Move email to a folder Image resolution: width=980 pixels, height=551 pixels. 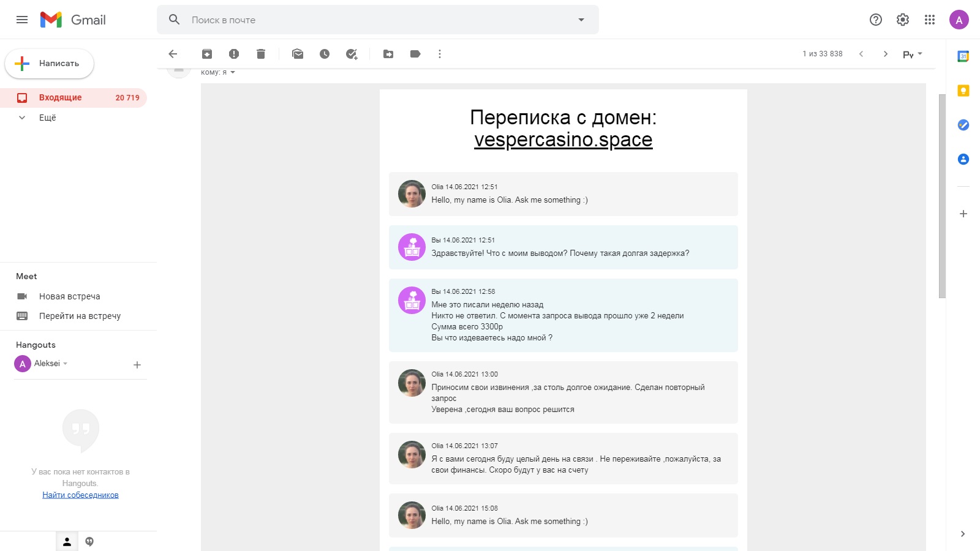[388, 54]
